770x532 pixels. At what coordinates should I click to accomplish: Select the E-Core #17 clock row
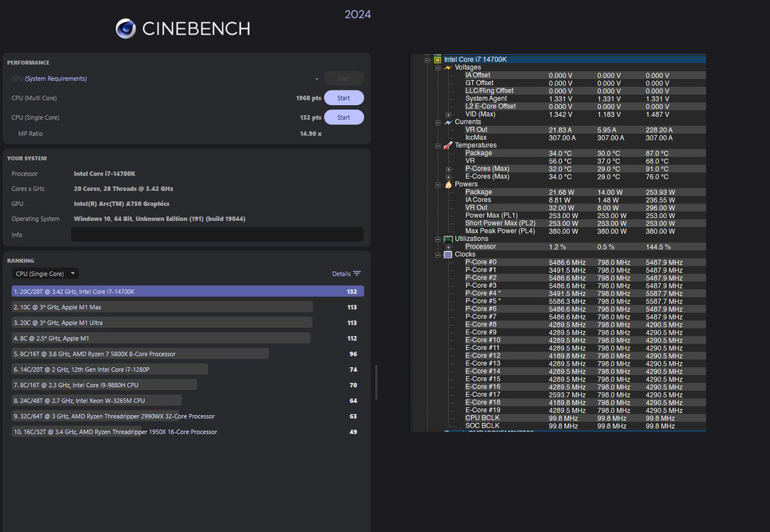click(584, 394)
